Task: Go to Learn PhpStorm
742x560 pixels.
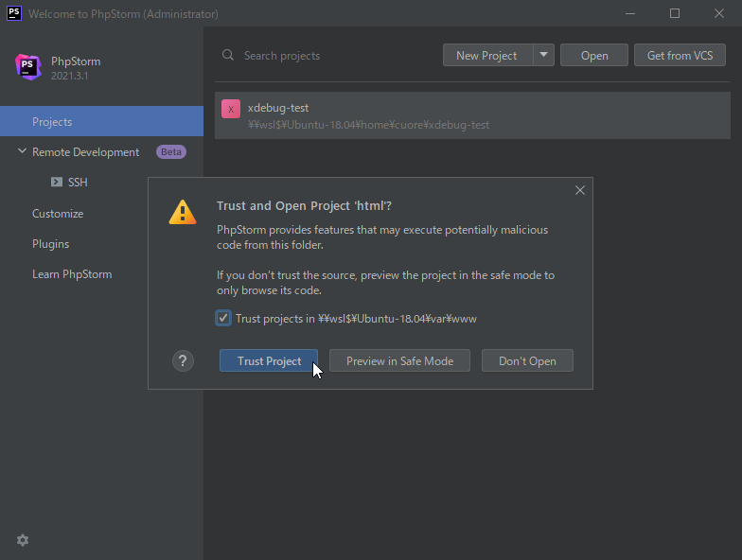Action: (x=72, y=274)
